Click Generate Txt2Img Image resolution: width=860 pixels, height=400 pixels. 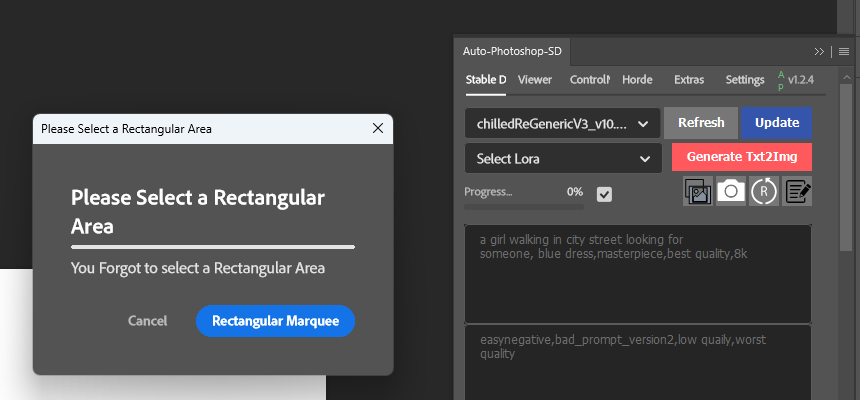(742, 157)
